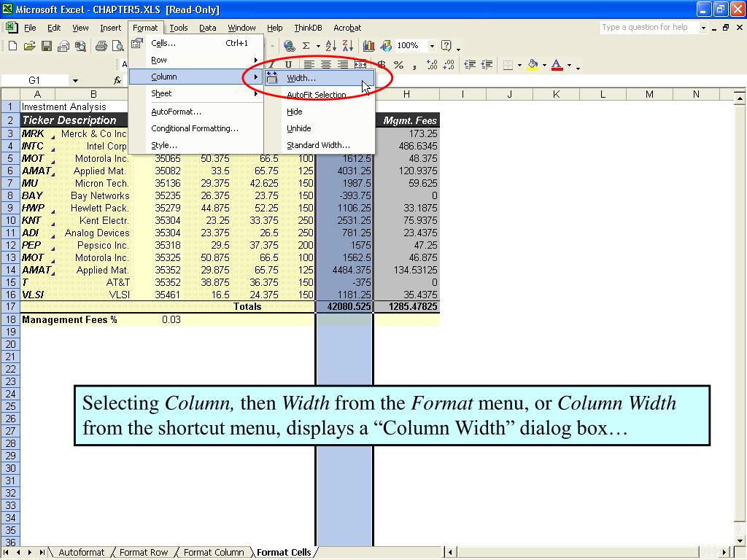The width and height of the screenshot is (747, 560).
Task: Open the 100% zoom dropdown
Action: click(432, 46)
